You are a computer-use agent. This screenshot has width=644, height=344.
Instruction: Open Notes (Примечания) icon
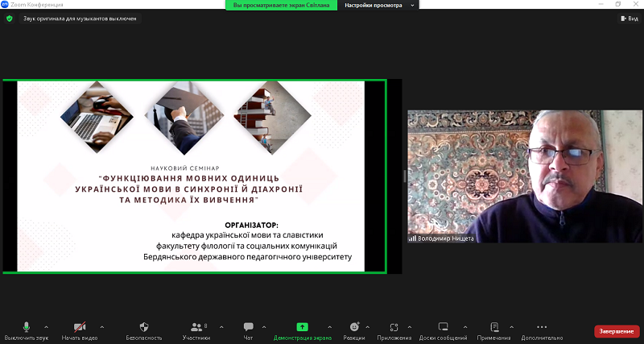point(488,327)
